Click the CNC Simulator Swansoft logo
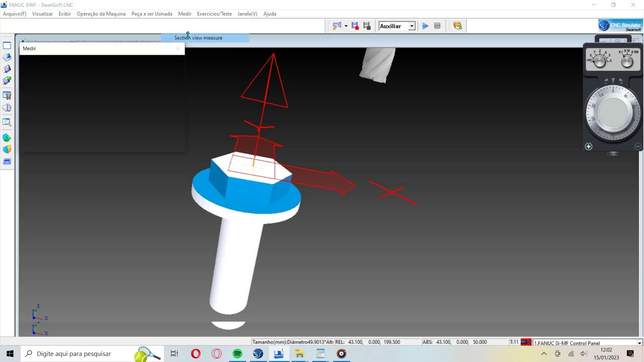 coord(620,26)
